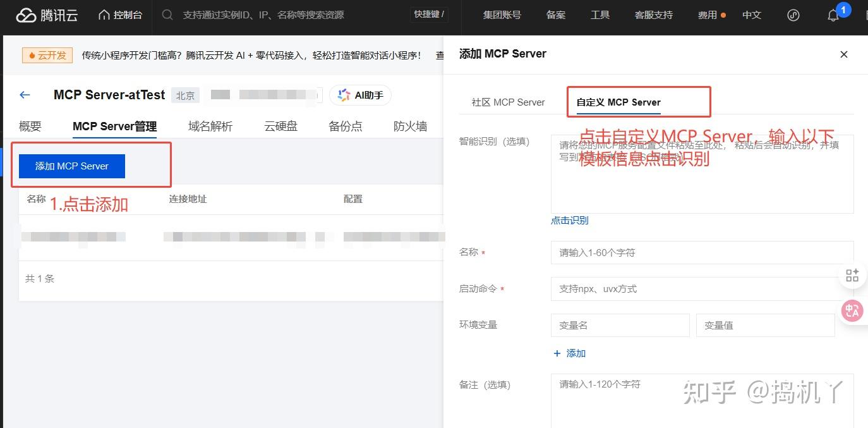The width and height of the screenshot is (868, 428).
Task: Open the 工具 menu
Action: pyautogui.click(x=600, y=15)
